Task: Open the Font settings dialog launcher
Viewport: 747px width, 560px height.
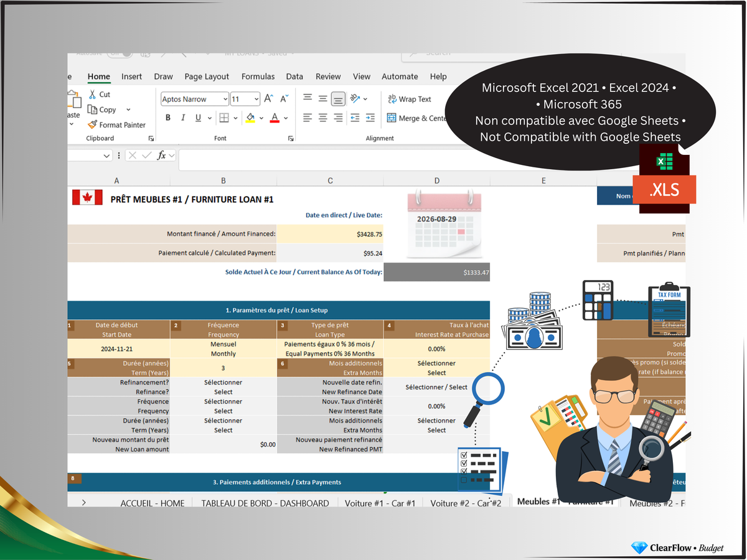Action: pos(291,138)
